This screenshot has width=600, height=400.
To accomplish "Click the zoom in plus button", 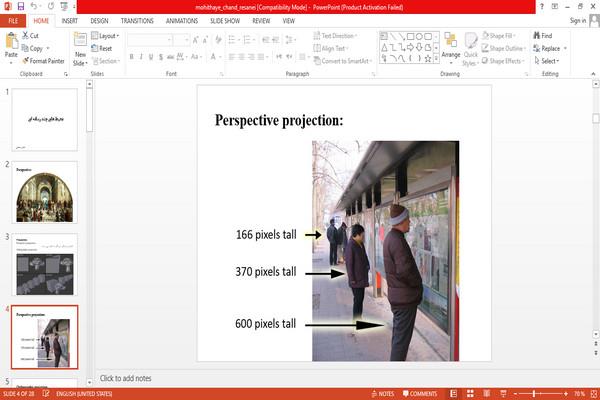I will point(566,393).
